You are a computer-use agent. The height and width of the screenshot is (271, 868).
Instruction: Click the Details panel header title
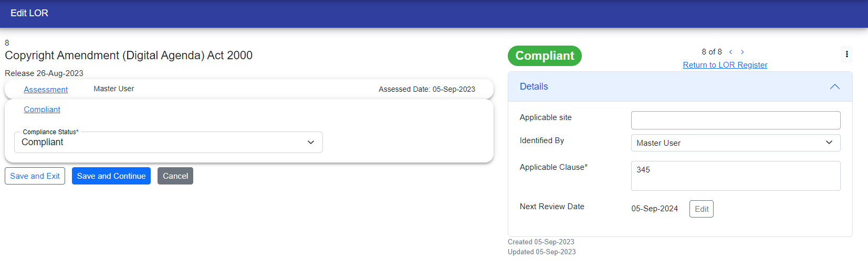pos(534,86)
